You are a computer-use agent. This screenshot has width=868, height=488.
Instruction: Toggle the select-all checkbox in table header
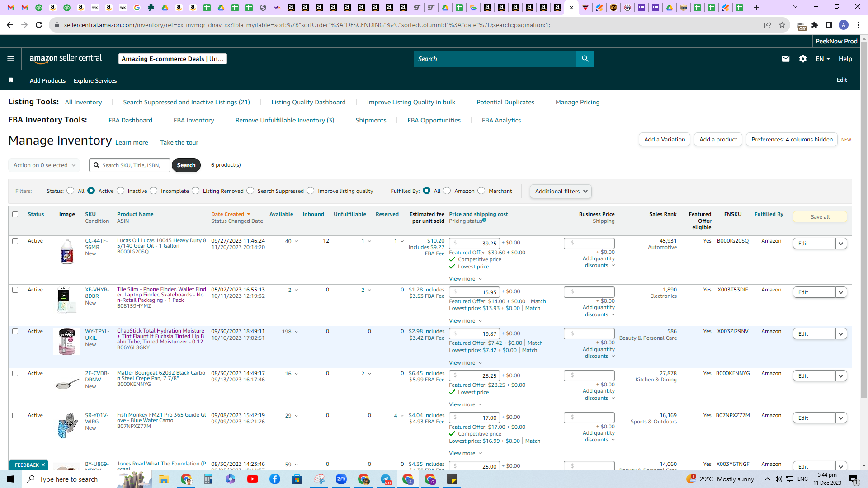(15, 214)
